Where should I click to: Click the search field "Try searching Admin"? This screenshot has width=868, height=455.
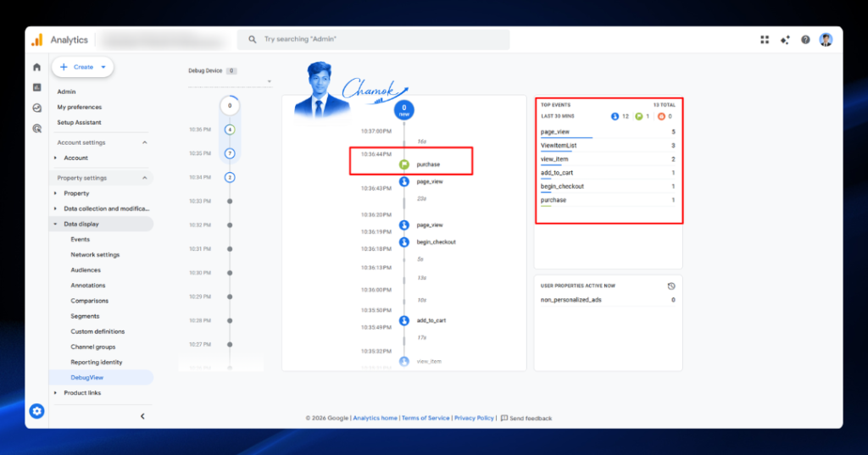(374, 39)
